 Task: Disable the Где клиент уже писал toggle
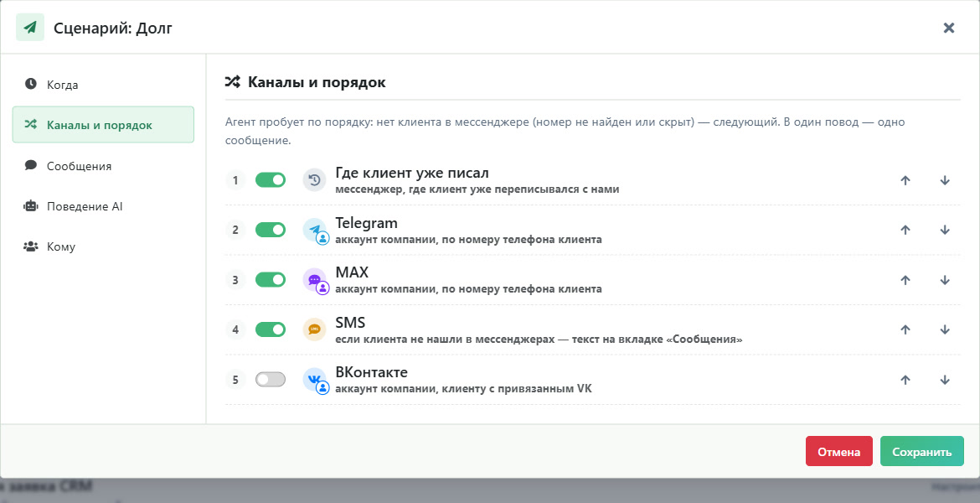271,180
